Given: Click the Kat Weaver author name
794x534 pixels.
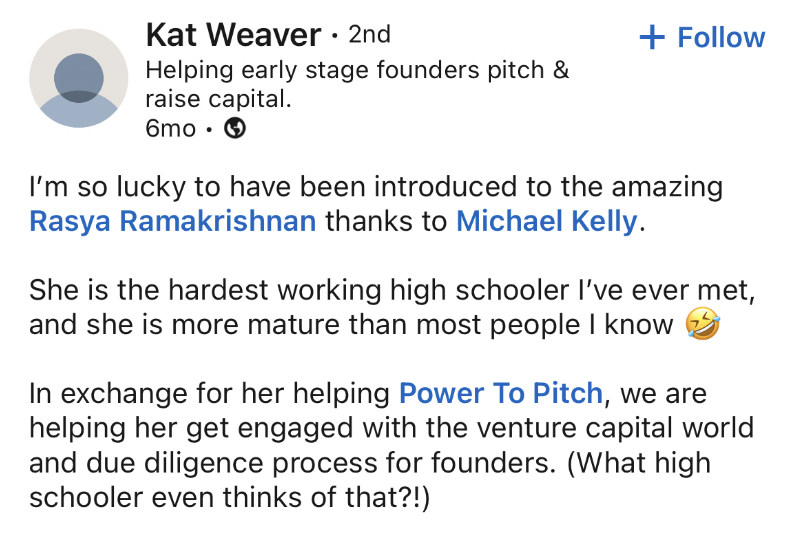Looking at the screenshot, I should coord(233,34).
